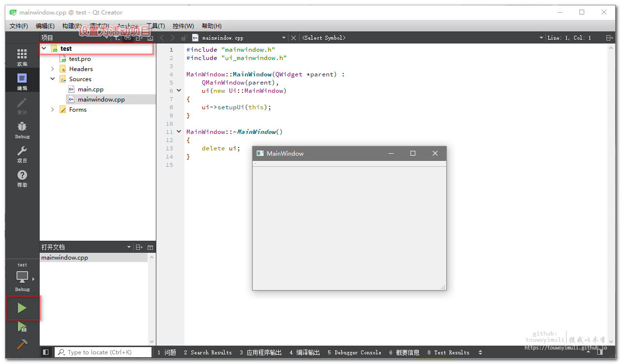Open the 5 Debugger Console pane

[354, 352]
